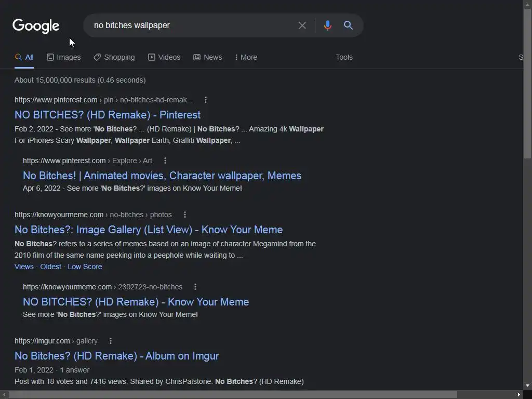
Task: Click the scroll left arrow on horizontal scrollbar
Action: pos(4,395)
